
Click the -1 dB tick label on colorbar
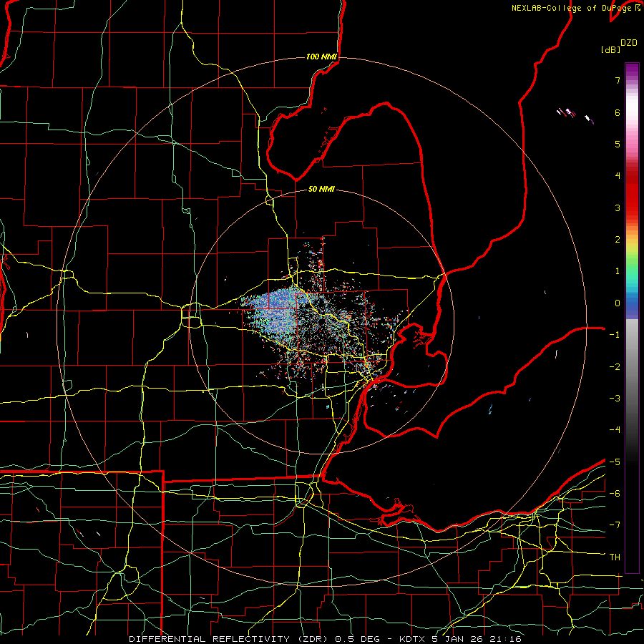(615, 335)
